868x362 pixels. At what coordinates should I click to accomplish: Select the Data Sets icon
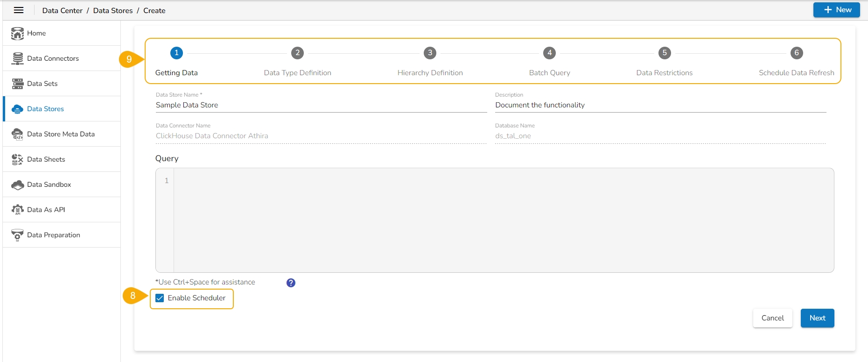pyautogui.click(x=17, y=84)
